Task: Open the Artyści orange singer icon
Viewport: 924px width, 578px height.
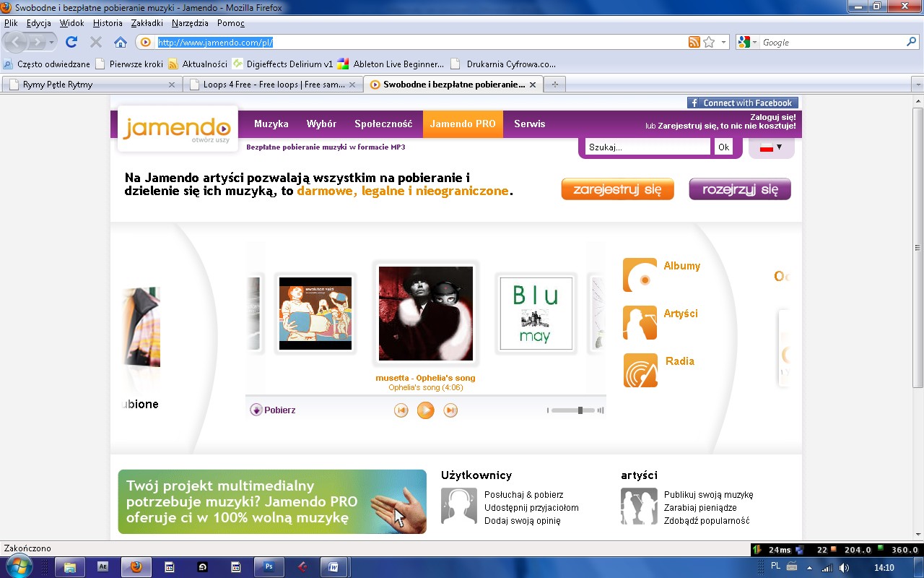Action: point(640,322)
